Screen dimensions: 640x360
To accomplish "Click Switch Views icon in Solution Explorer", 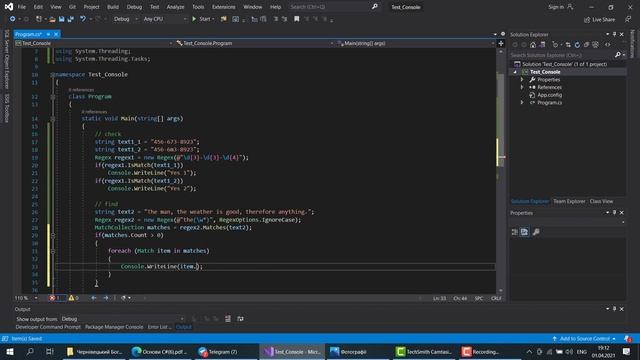I will click(542, 45).
